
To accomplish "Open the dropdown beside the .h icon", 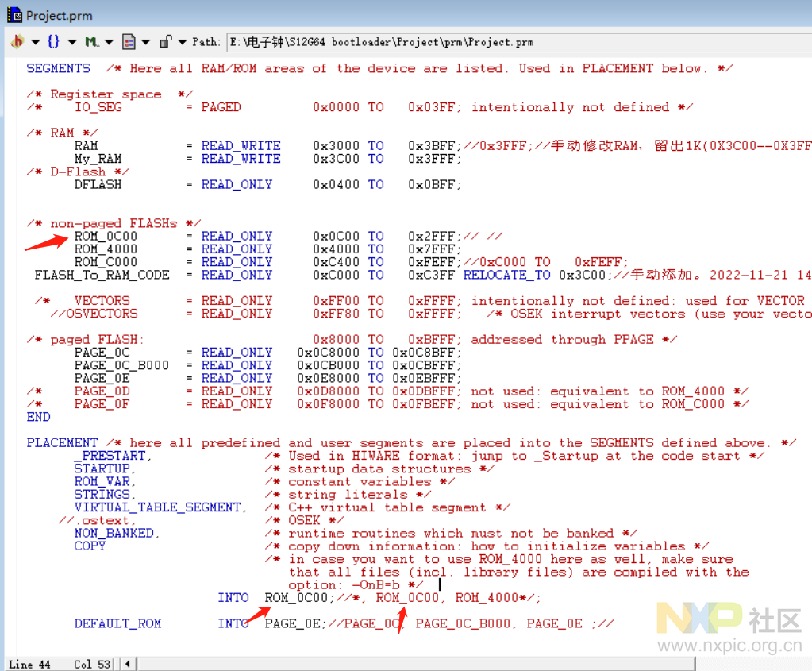I will [x=35, y=42].
